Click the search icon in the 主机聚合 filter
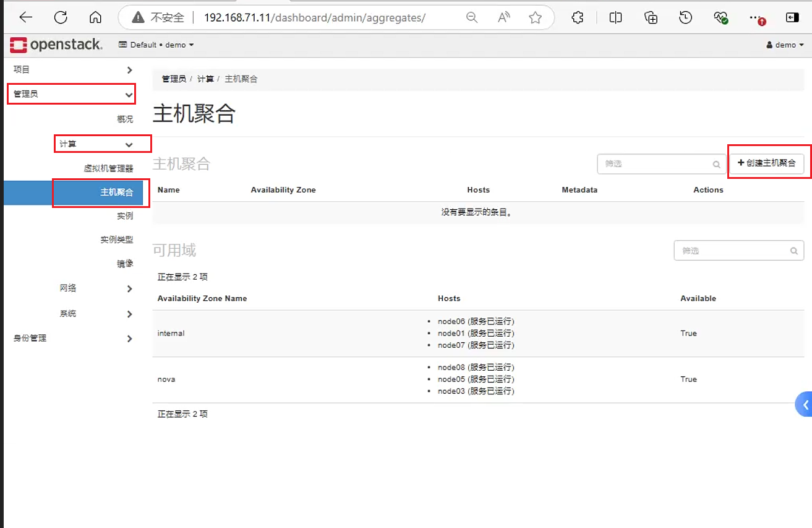 [716, 165]
